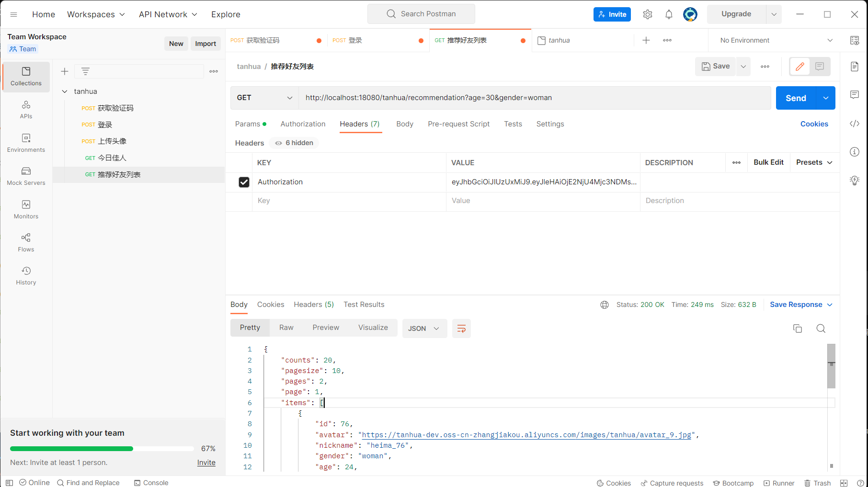Image resolution: width=868 pixels, height=487 pixels.
Task: Click the hamburger menu icon
Action: pos(13,14)
